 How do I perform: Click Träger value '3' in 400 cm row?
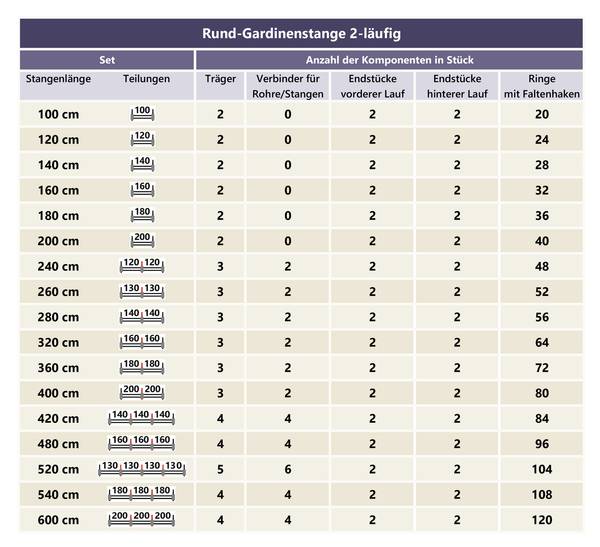tap(220, 393)
